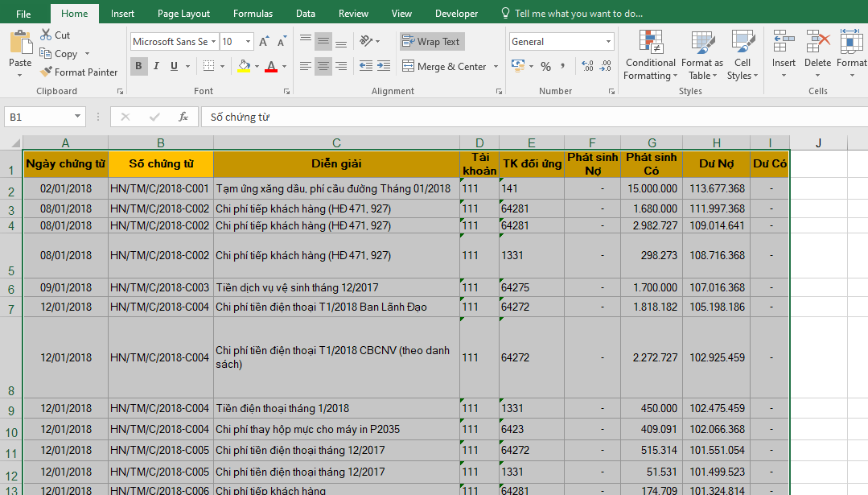Viewport: 868px width, 495px height.
Task: Increase font size with the larger A icon
Action: [265, 42]
